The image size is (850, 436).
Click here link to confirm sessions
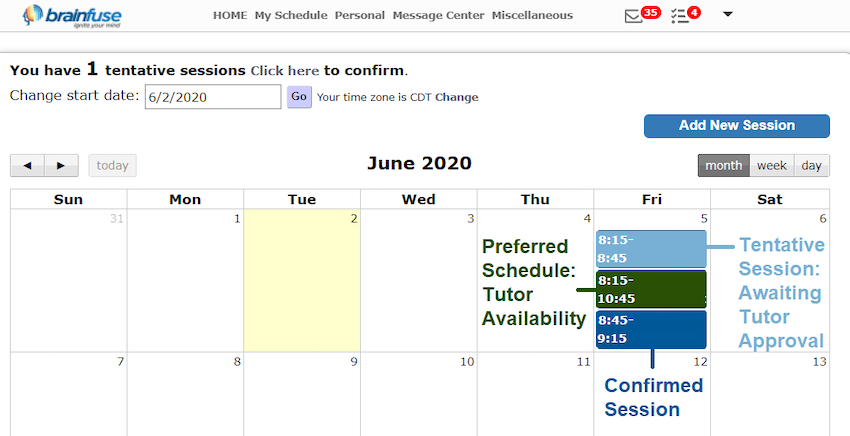pos(285,71)
